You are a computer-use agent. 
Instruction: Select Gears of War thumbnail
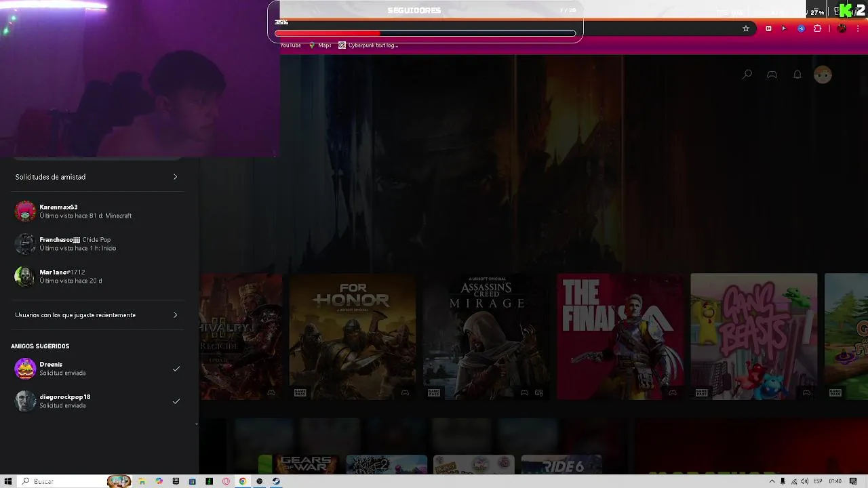point(298,464)
